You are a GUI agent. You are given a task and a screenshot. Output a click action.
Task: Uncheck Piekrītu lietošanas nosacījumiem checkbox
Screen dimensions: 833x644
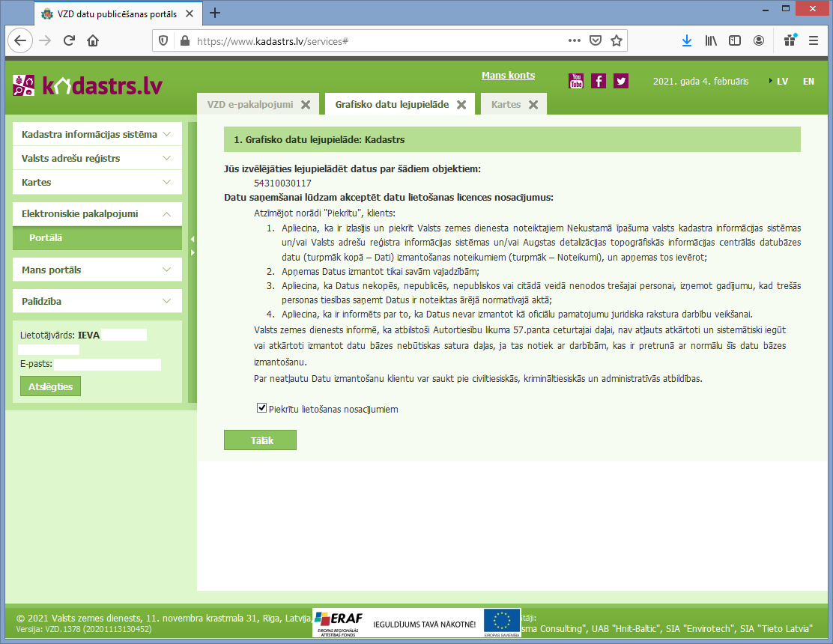(x=261, y=408)
